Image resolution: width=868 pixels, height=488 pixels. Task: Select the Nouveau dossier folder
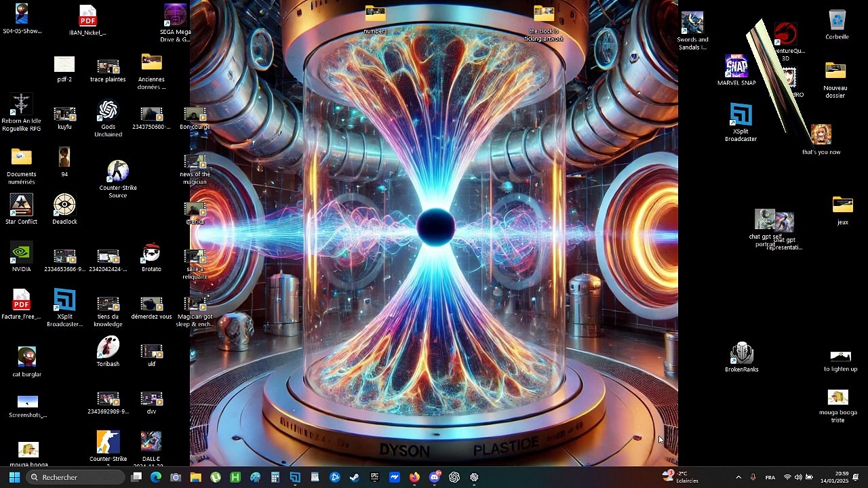point(835,81)
